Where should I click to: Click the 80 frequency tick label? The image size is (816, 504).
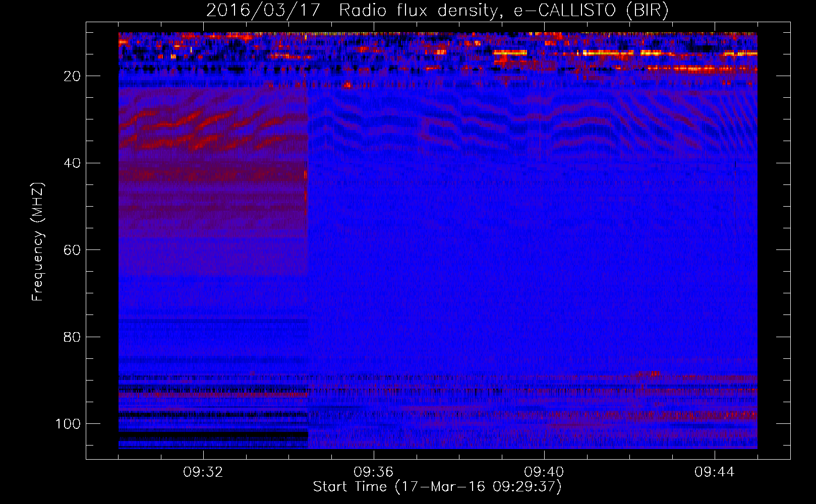73,337
